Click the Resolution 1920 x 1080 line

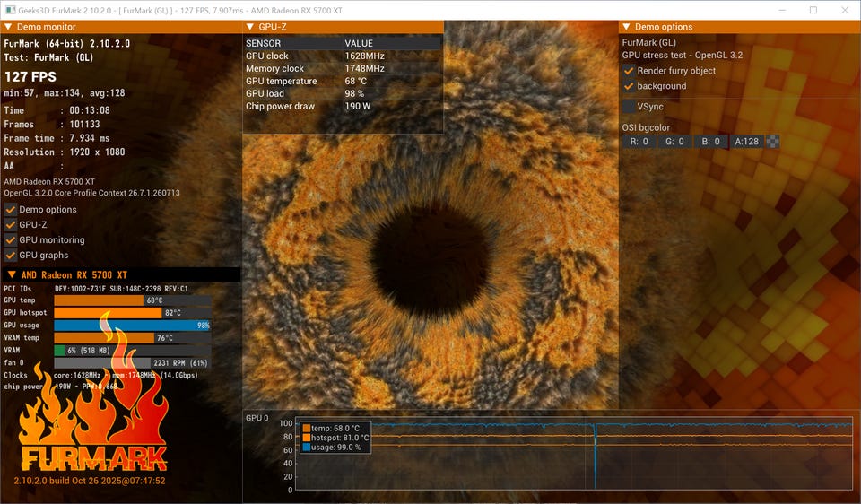pos(65,152)
